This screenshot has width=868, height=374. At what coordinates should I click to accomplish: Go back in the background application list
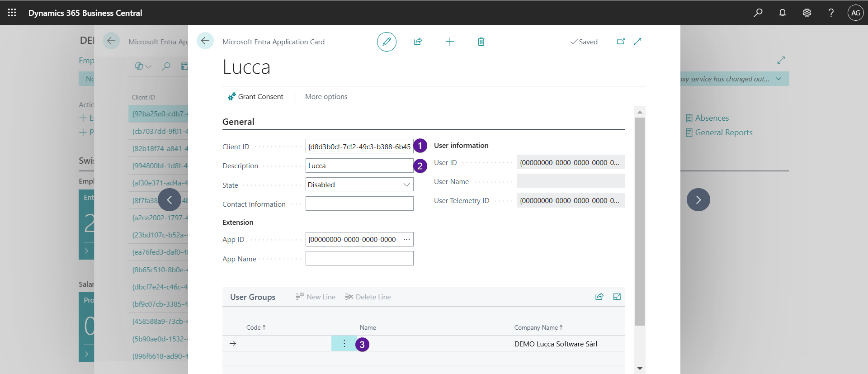pos(111,41)
